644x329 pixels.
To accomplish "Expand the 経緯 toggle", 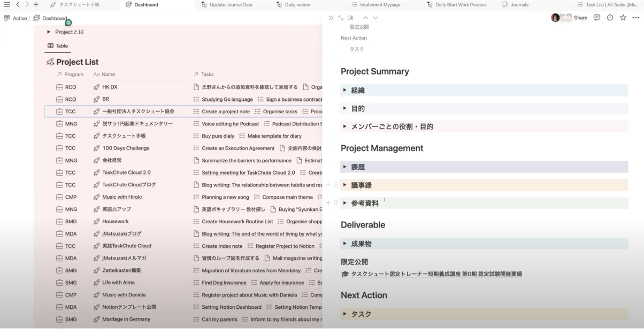I will coord(345,90).
